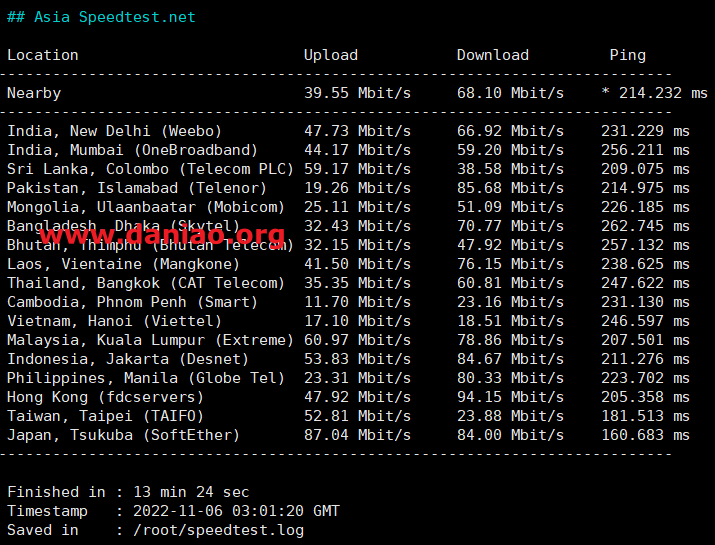Select the 'Download' column header

pyautogui.click(x=492, y=55)
